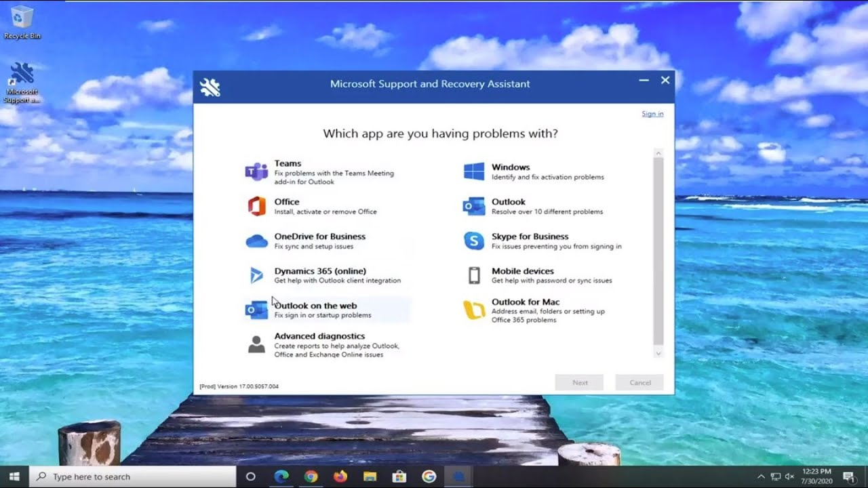Screen dimensions: 868x488
Task: Show hidden system tray icons
Action: 761,476
